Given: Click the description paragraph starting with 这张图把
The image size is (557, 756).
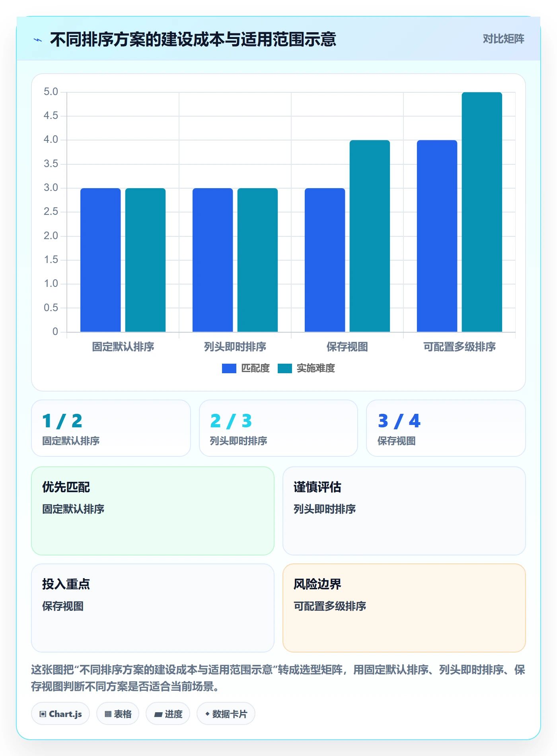Looking at the screenshot, I should click(x=278, y=678).
